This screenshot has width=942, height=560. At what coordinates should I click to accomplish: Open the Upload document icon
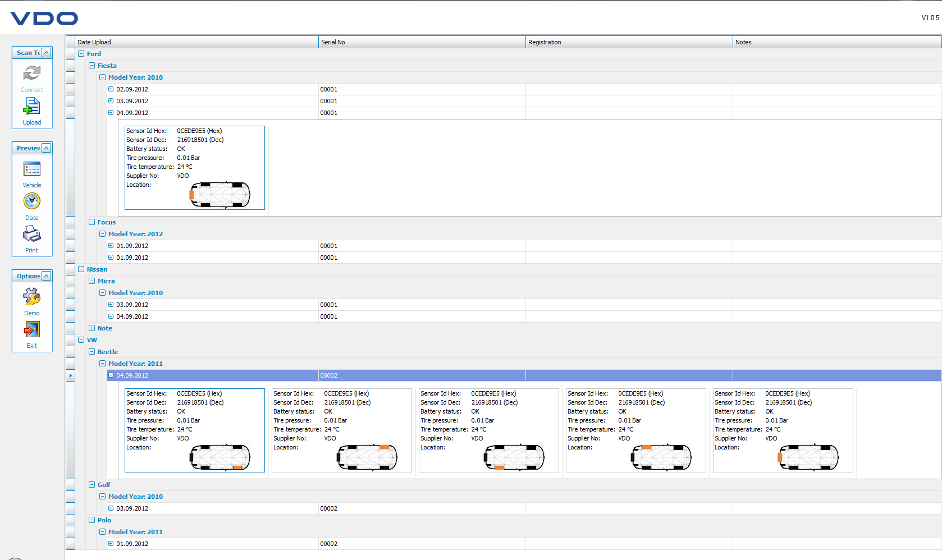point(31,106)
